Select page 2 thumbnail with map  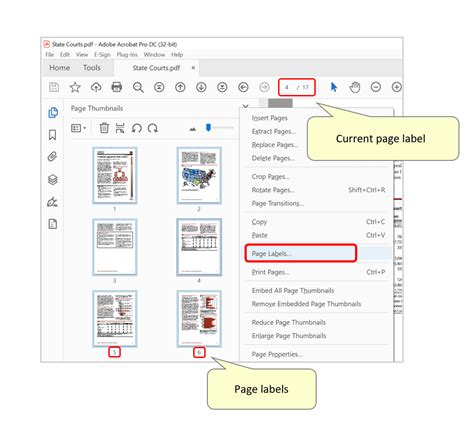click(199, 175)
